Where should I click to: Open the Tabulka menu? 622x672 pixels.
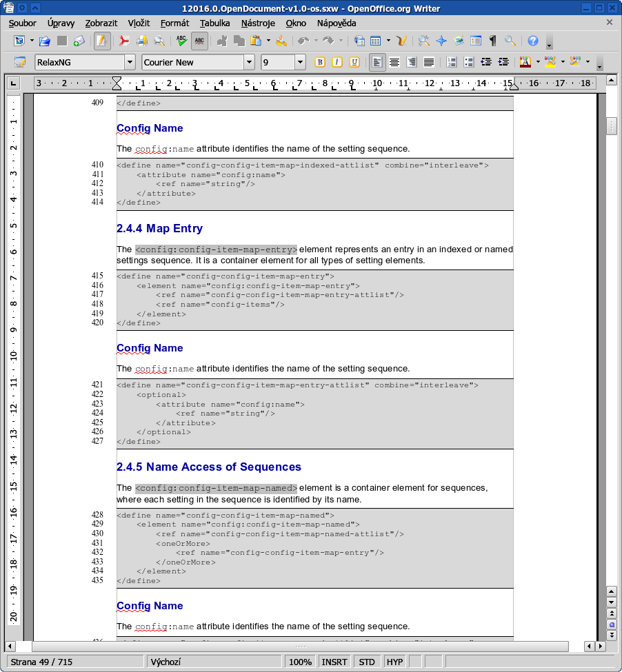(214, 23)
